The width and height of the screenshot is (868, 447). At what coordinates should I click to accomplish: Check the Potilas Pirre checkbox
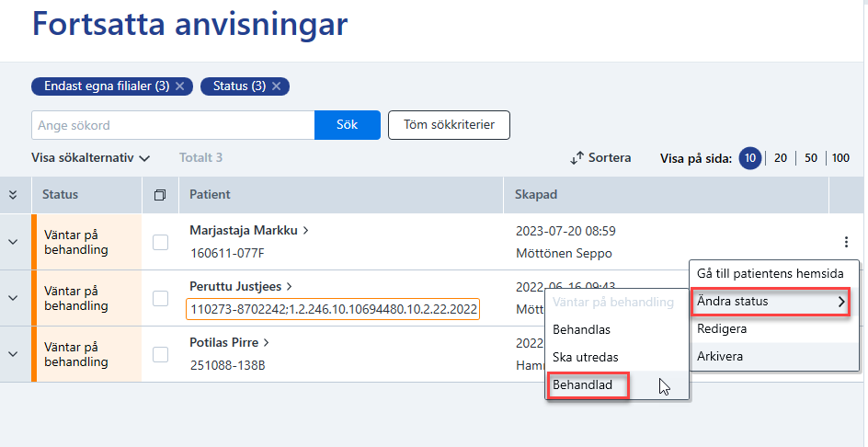click(161, 354)
